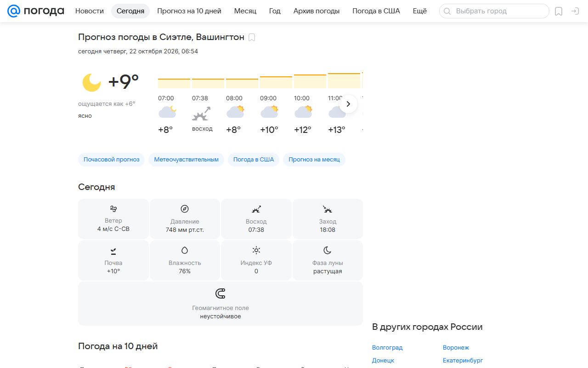
Task: Click the current weather moon icon
Action: coord(91,82)
